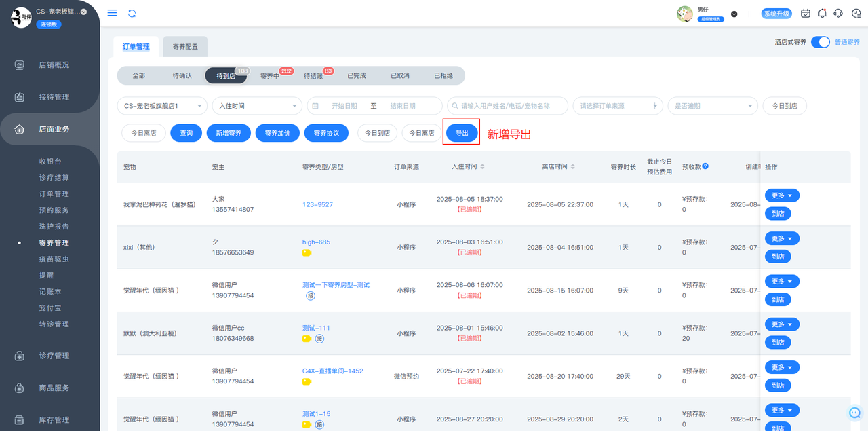Sort by 离店时间 column arrows
Screen dimensions: 868x431
point(573,166)
